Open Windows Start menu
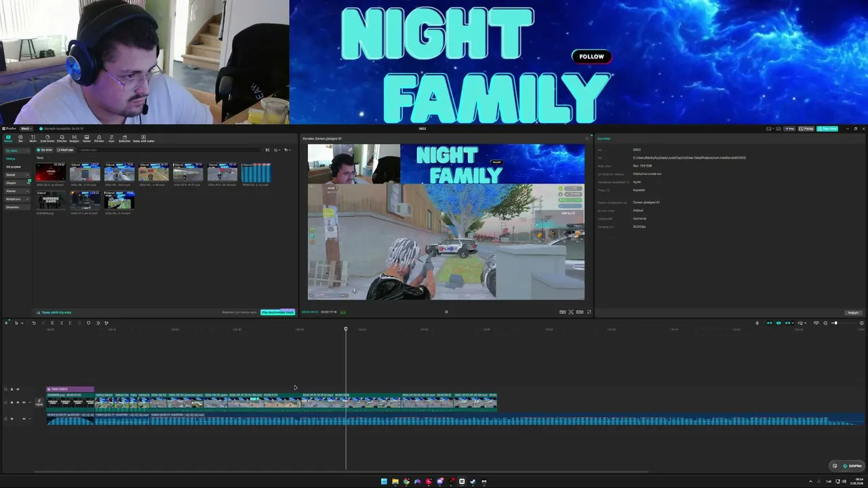868x488 pixels. (384, 482)
